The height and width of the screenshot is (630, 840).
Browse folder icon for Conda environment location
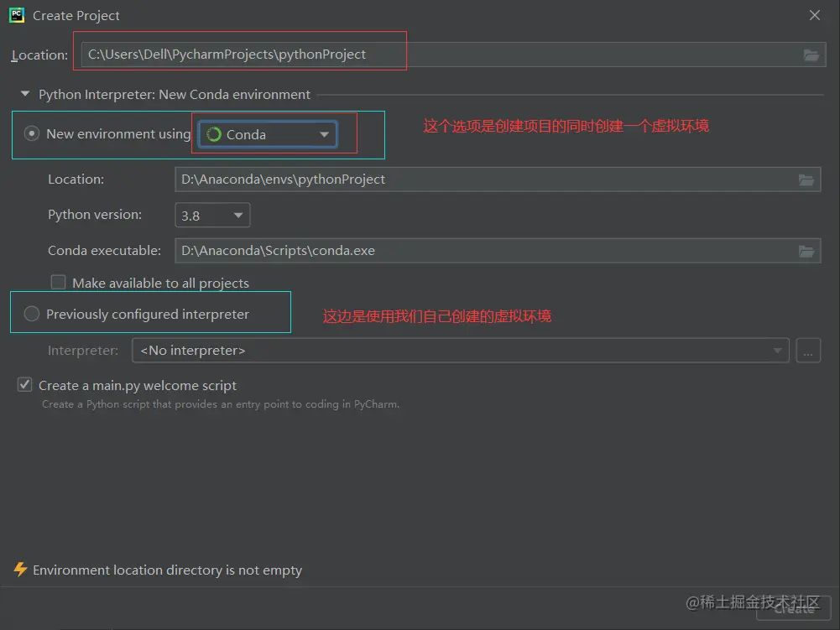(806, 180)
